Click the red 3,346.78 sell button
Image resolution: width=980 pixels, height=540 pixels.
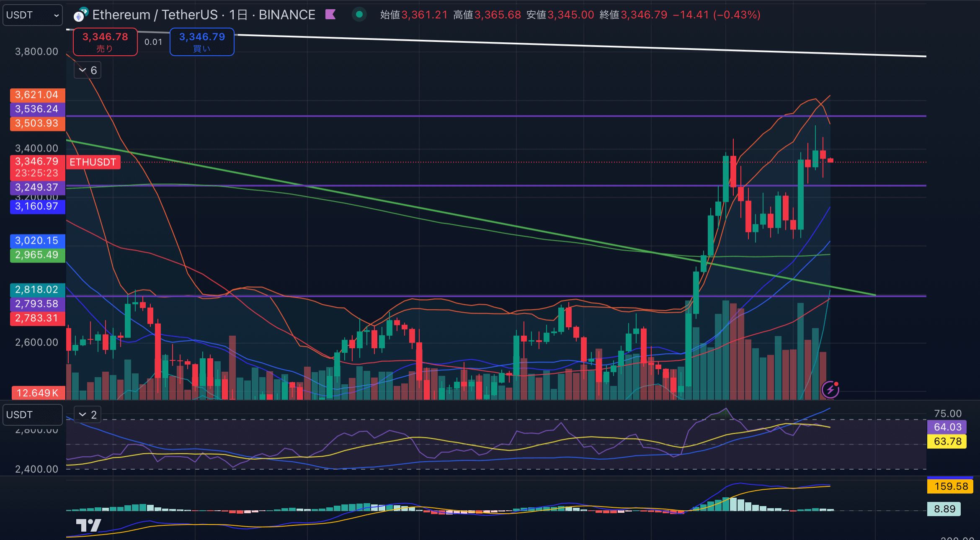tap(105, 42)
